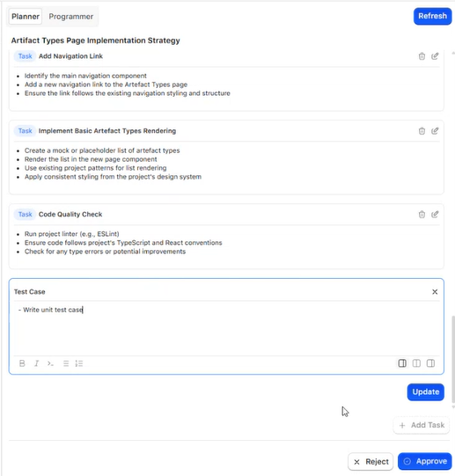Delete the Code Quality Check task
Screen dimensions: 455x476
coord(422,215)
